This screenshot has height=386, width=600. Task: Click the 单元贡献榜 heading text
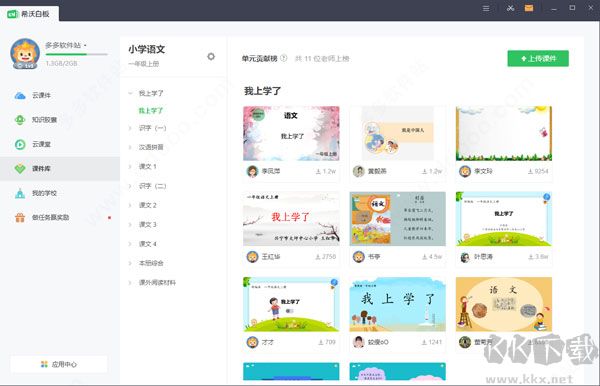[259, 59]
